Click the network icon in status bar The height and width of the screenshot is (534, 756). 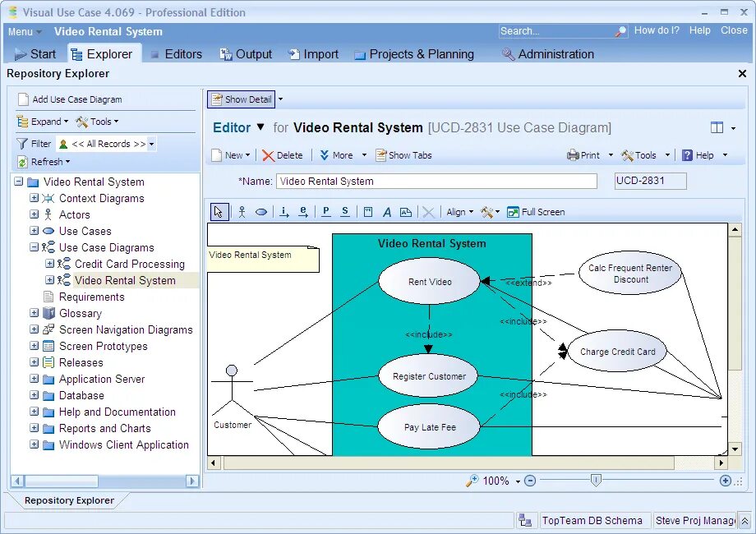[524, 521]
